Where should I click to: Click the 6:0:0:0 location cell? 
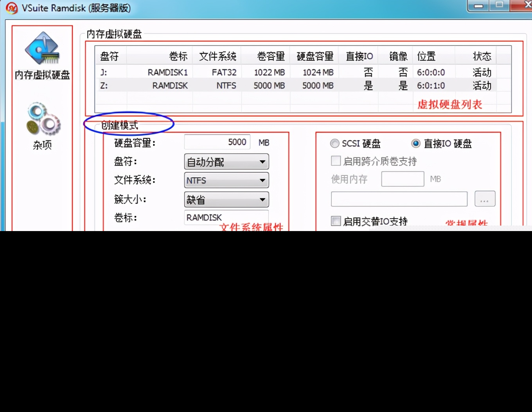point(431,72)
